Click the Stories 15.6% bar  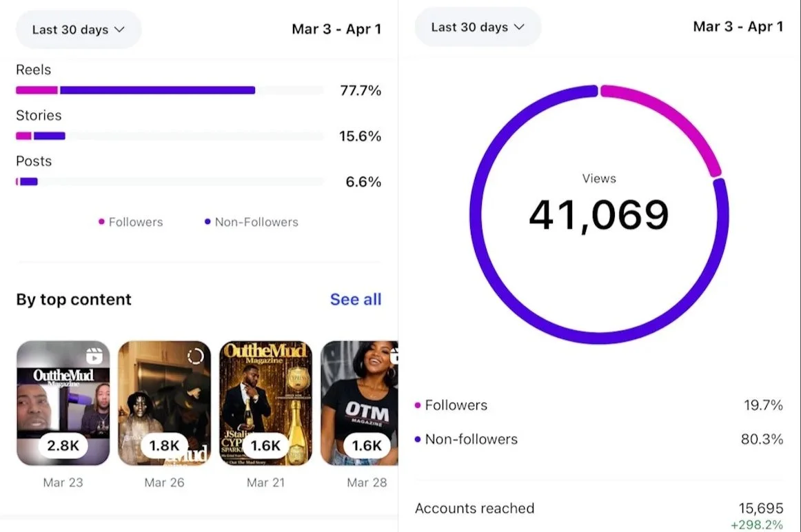(x=48, y=136)
